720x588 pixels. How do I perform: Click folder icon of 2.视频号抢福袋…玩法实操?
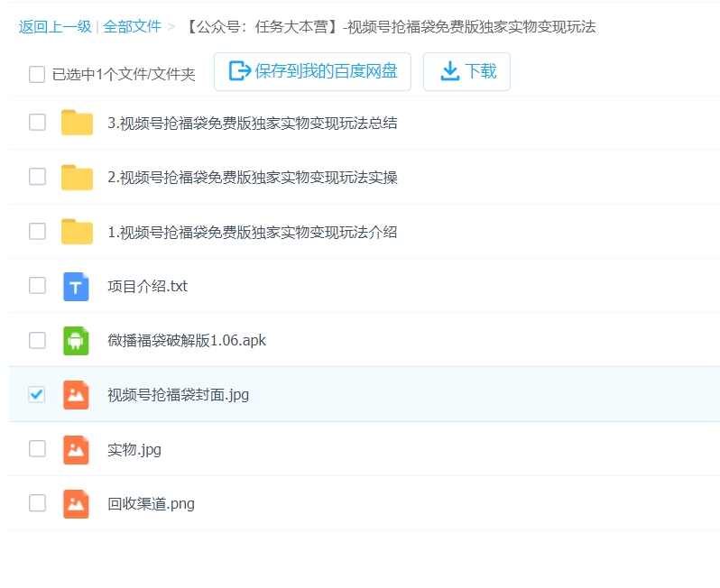click(78, 177)
